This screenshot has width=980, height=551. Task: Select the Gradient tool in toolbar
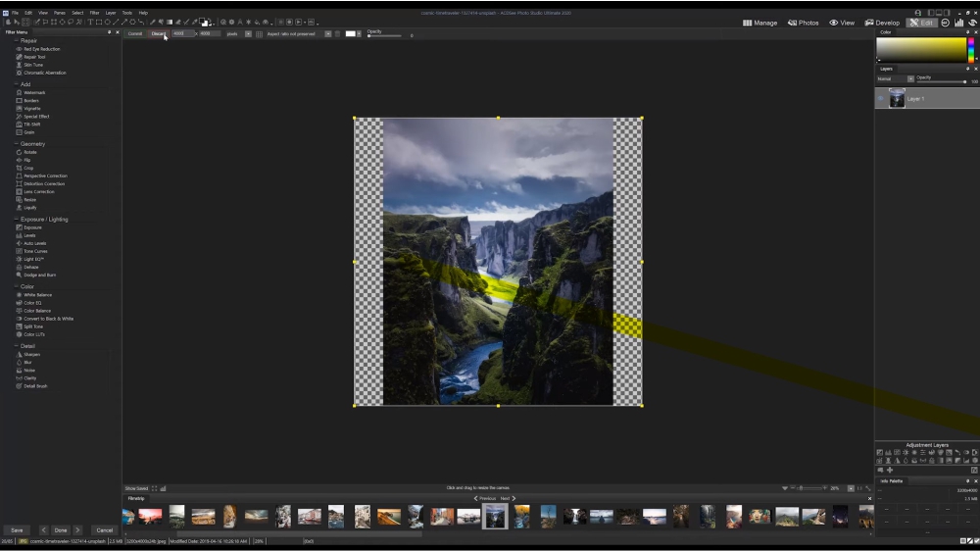coord(170,22)
